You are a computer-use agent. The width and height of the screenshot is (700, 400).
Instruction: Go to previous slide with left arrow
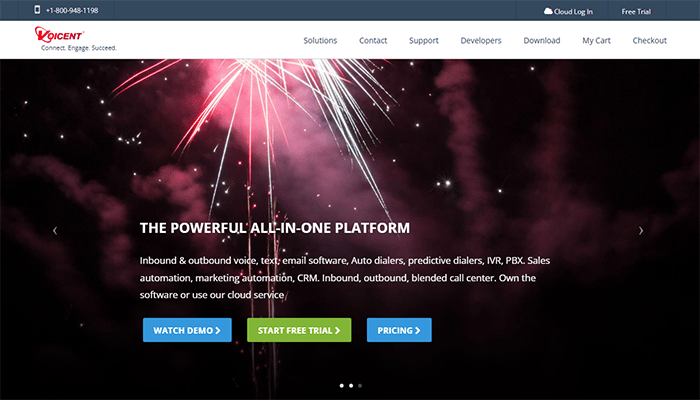[x=55, y=230]
